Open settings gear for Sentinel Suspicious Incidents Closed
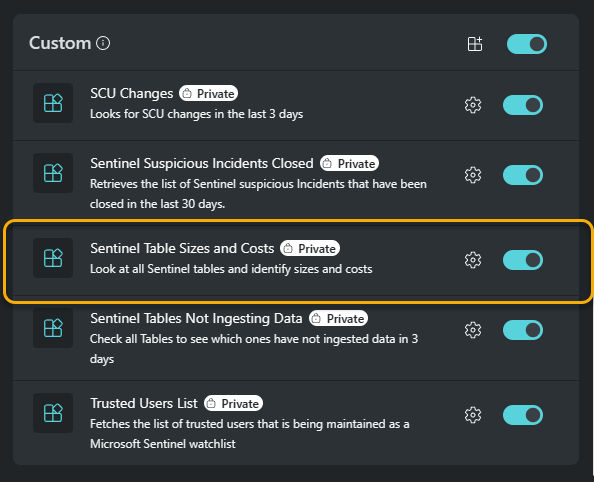 tap(473, 175)
